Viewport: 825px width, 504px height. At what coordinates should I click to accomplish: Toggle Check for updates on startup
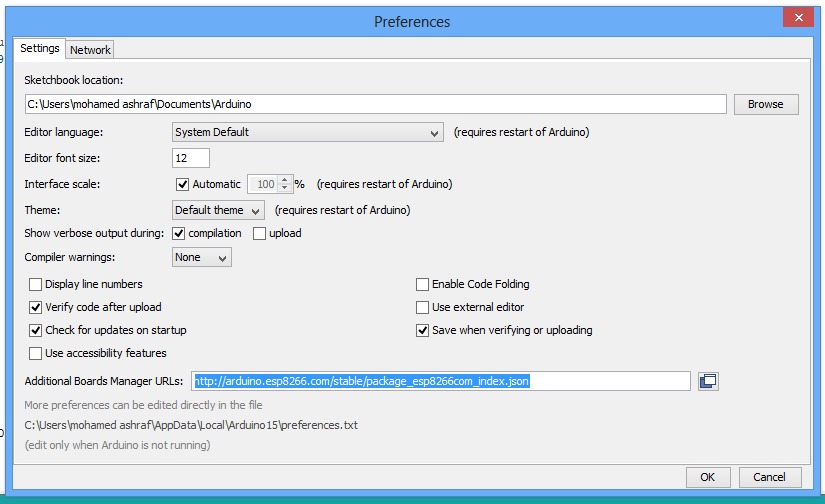35,330
